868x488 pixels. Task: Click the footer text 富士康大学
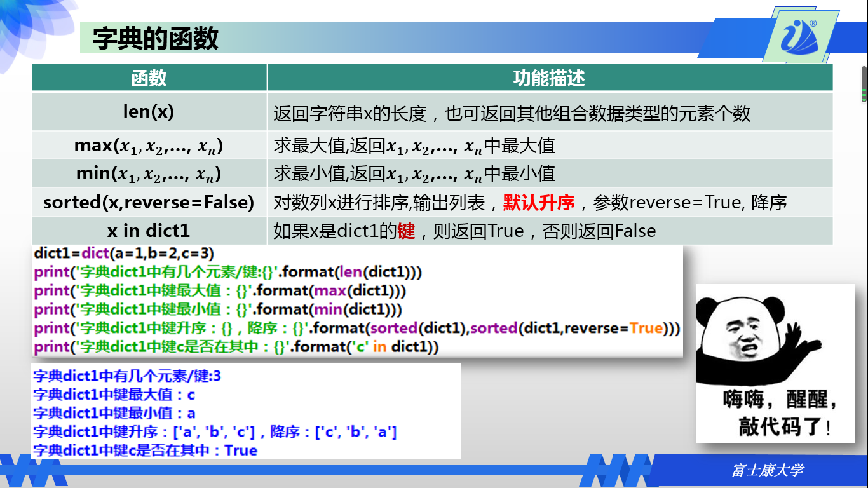point(768,471)
